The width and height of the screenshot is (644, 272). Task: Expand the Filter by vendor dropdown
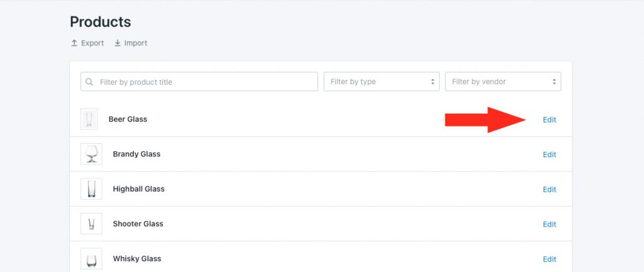tap(503, 82)
